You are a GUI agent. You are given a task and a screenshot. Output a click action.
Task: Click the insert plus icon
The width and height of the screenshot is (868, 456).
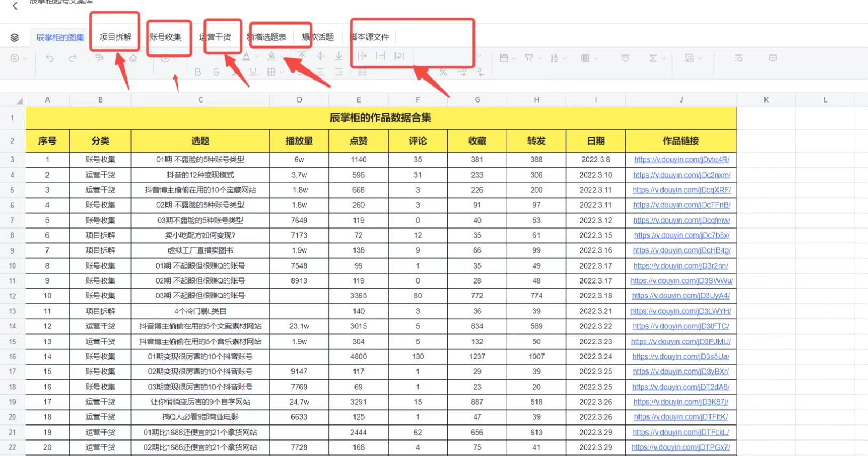(165, 58)
